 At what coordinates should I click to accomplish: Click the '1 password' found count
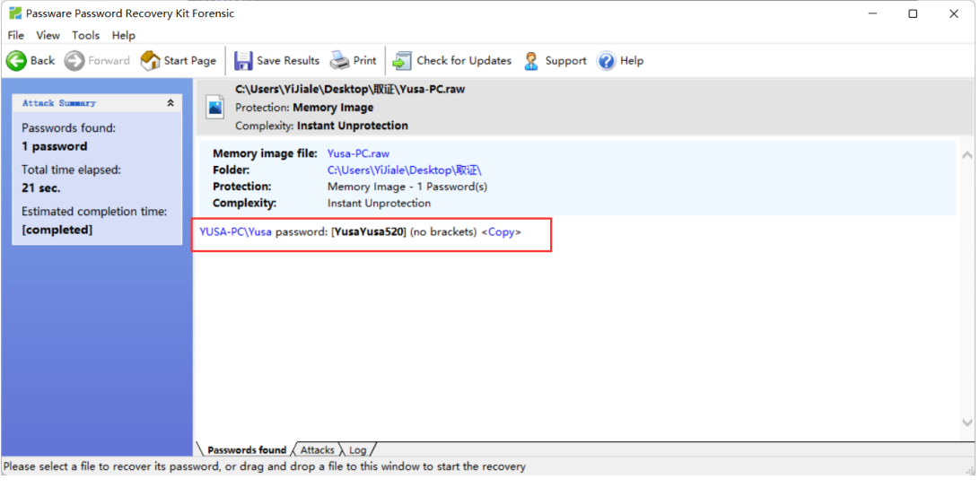point(55,146)
